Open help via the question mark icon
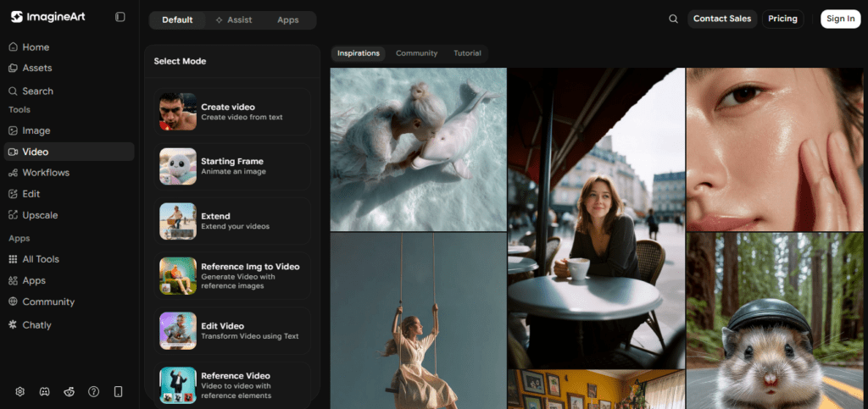This screenshot has height=409, width=868. click(x=93, y=392)
